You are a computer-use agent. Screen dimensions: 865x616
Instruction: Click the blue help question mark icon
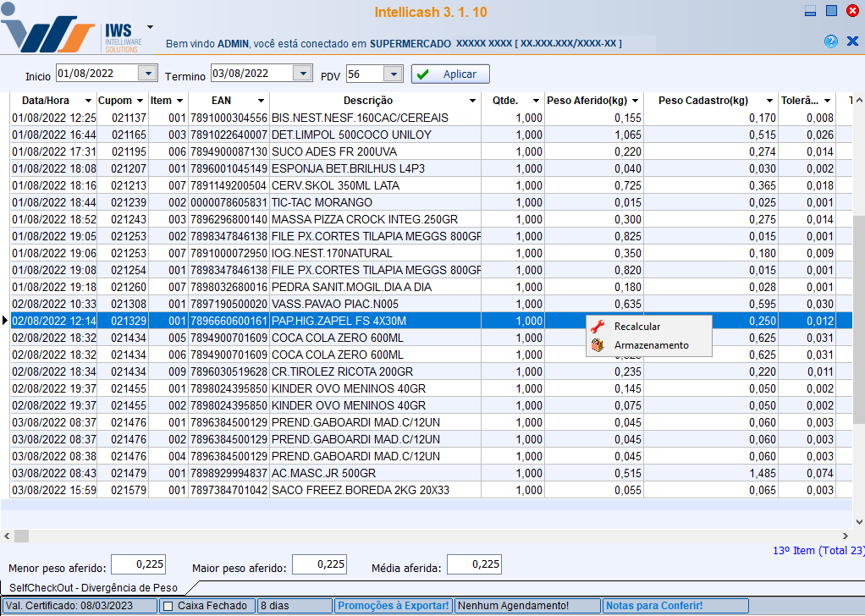(830, 41)
